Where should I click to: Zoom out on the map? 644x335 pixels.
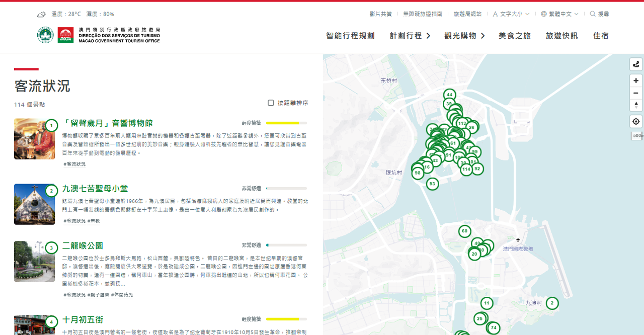click(x=636, y=93)
